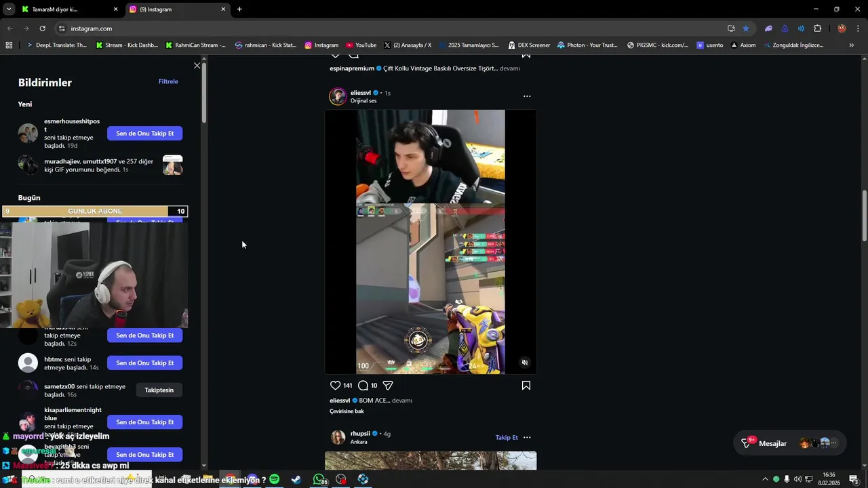Viewport: 868px width, 488px height.
Task: Open the tab search dropdown
Action: (8, 9)
